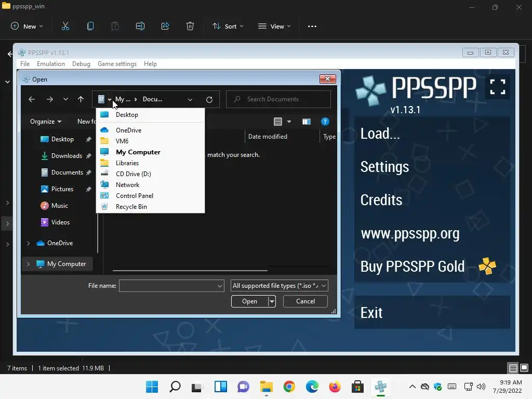The width and height of the screenshot is (532, 399).
Task: Open Microsoft Store from taskbar
Action: 357,387
